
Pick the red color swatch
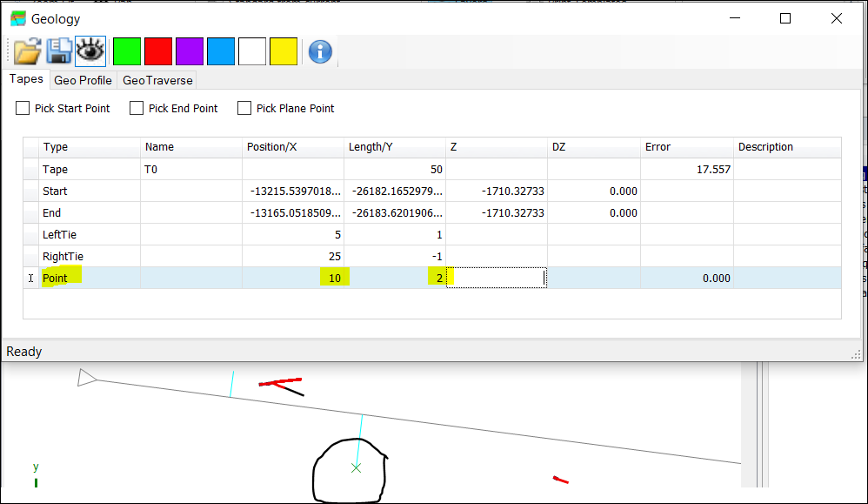[158, 52]
